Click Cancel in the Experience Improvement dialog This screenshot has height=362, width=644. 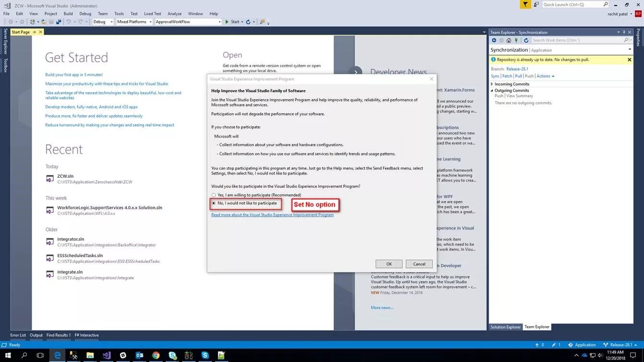(419, 264)
